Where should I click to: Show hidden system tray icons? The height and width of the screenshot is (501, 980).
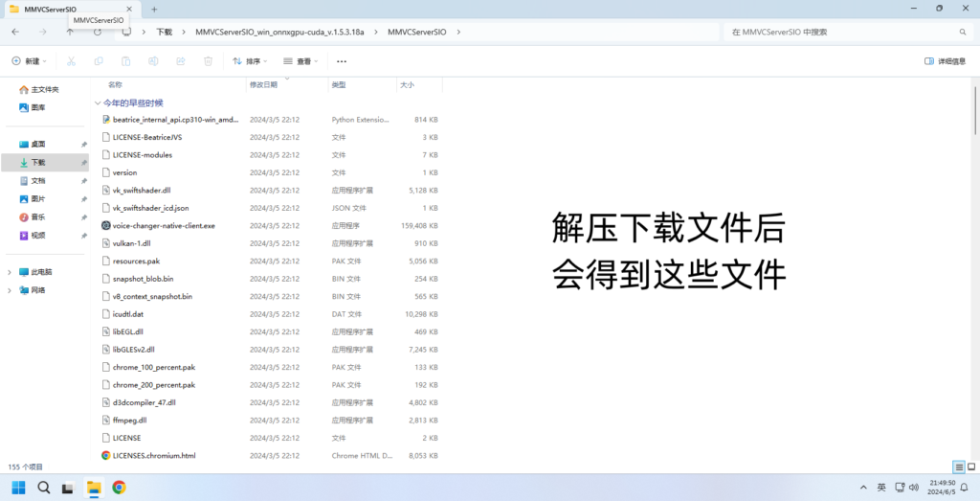[864, 488]
